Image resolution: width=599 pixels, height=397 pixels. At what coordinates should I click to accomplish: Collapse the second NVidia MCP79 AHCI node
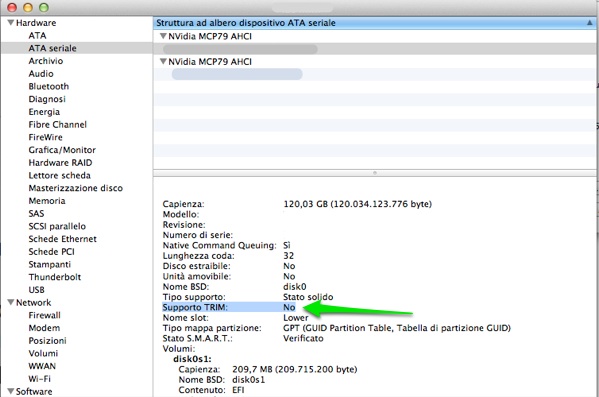[x=163, y=61]
